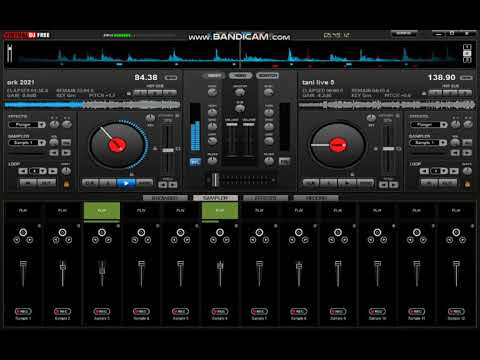480x360 pixels.
Task: Open the right deck loop length dropdown
Action: click(x=444, y=171)
